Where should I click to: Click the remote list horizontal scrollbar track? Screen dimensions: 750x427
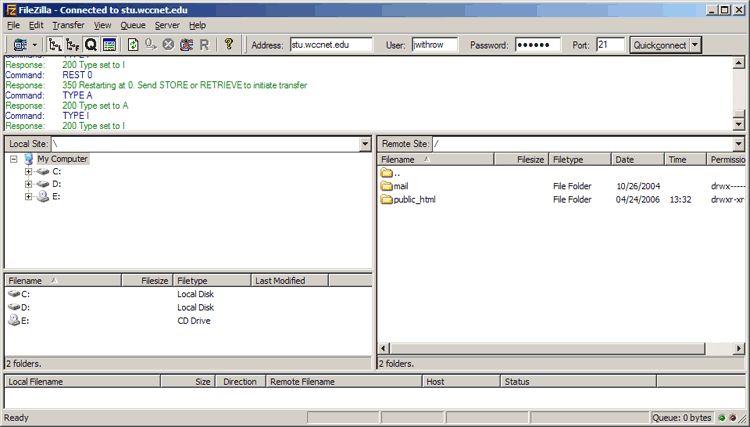(719, 349)
